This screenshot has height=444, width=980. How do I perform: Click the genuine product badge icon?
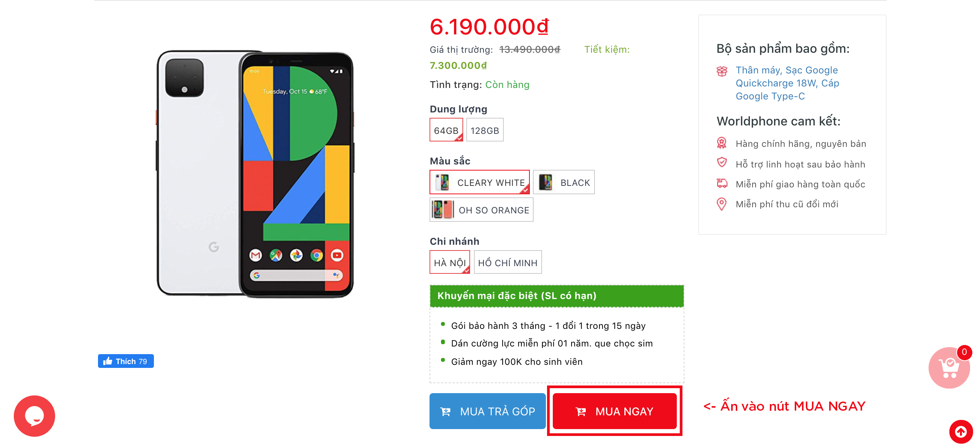pyautogui.click(x=722, y=143)
